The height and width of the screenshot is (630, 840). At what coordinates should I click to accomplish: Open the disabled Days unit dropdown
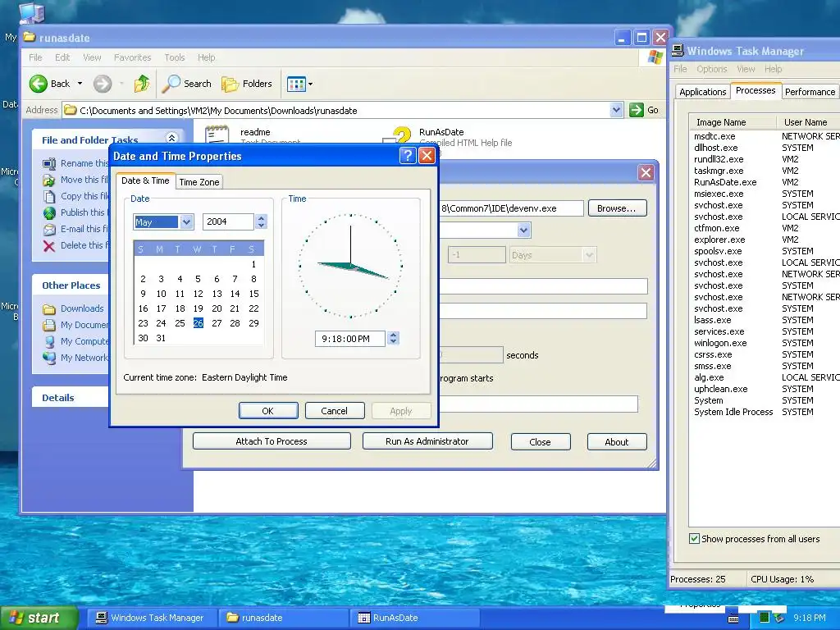(x=589, y=255)
